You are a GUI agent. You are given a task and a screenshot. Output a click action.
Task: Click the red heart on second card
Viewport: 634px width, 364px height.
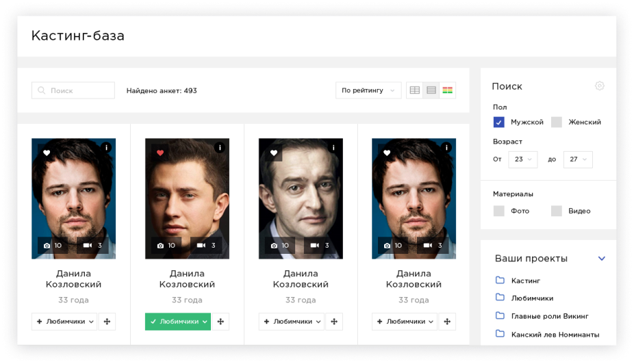(160, 153)
